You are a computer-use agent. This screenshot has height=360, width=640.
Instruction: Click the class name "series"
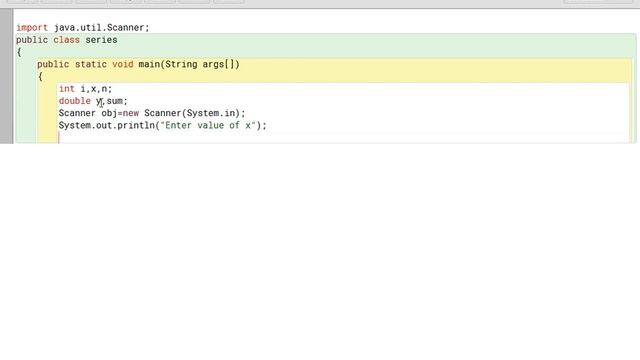coord(101,40)
